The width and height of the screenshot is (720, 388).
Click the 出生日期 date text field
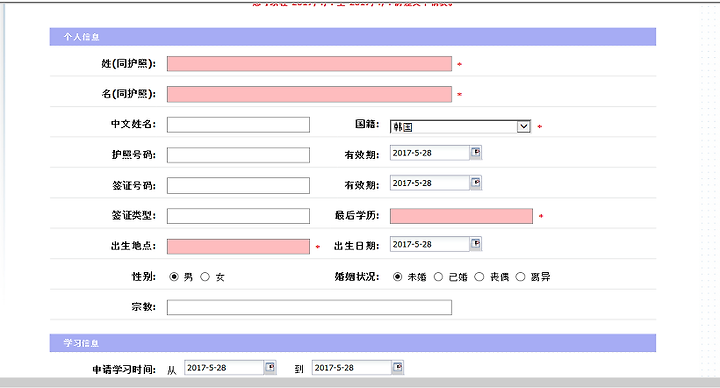(x=430, y=244)
